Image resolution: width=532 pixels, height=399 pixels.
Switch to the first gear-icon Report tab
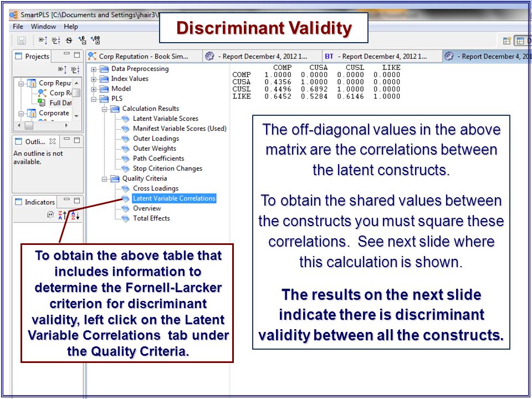tap(262, 57)
